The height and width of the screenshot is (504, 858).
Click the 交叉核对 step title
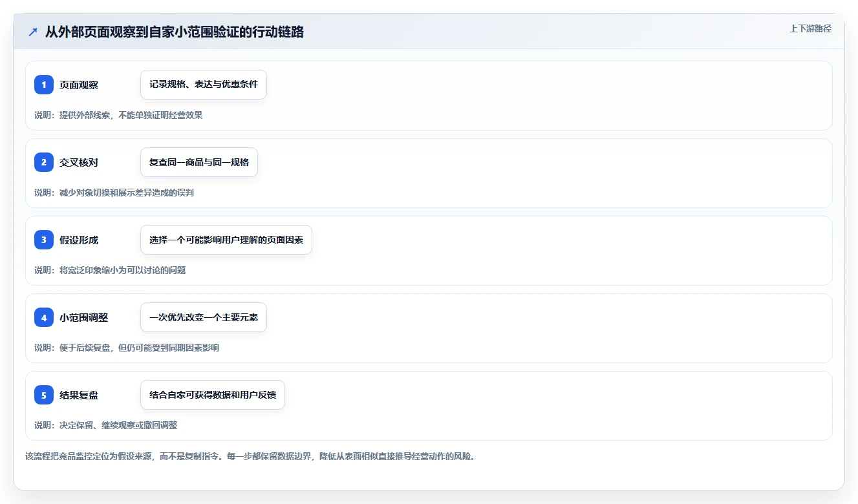point(79,162)
